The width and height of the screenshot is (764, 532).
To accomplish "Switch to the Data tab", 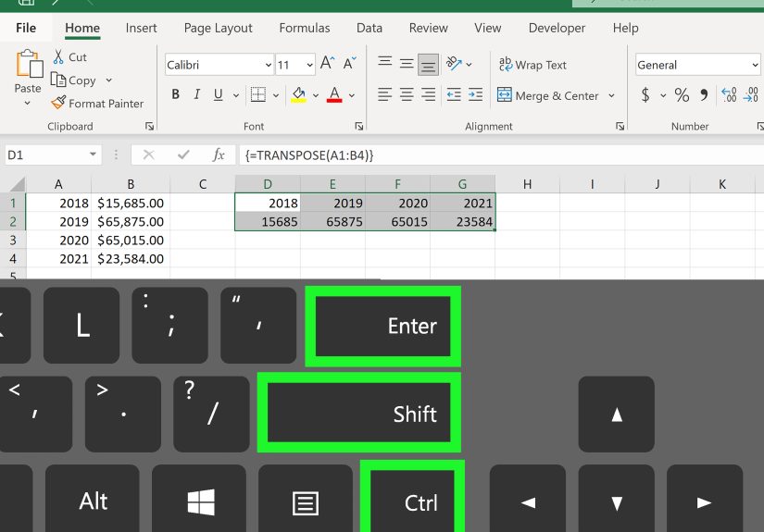I will (369, 28).
